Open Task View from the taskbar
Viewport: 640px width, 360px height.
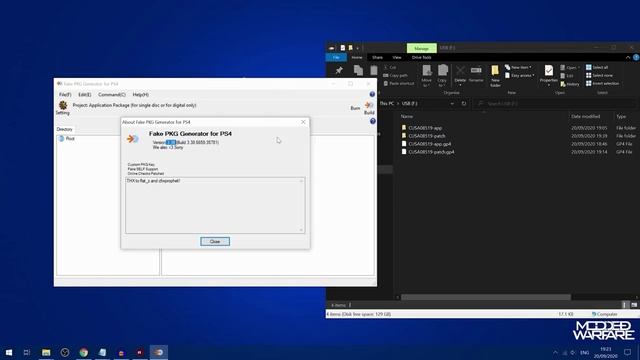point(27,352)
